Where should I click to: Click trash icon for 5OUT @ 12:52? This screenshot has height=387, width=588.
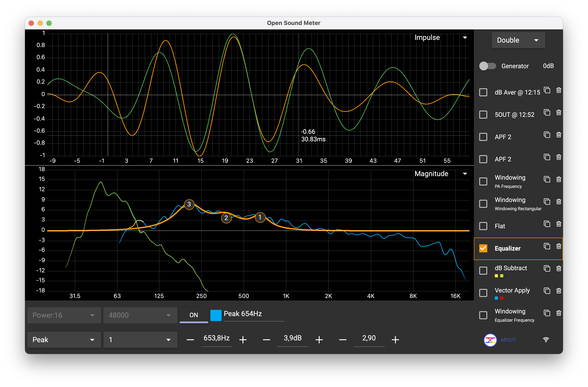click(558, 113)
